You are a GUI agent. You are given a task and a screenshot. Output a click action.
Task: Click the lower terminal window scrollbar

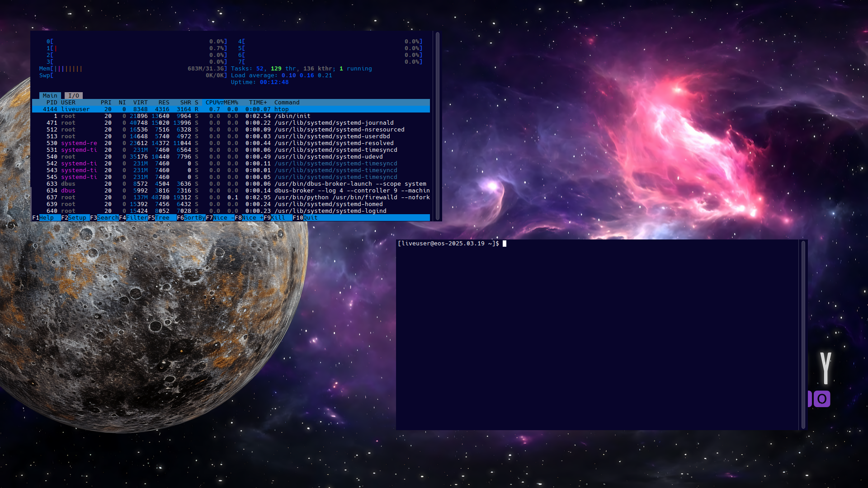point(803,334)
